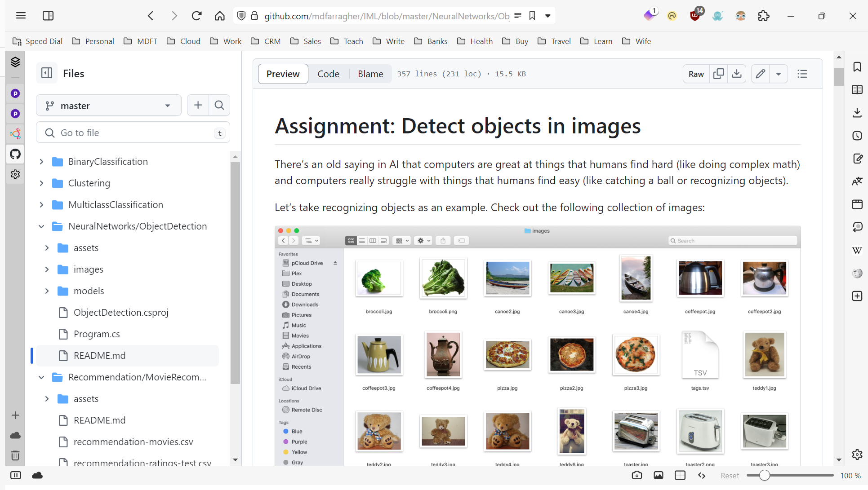Collapse the NeuralNetworks/ObjectDetection folder
The image size is (868, 490).
[41, 226]
